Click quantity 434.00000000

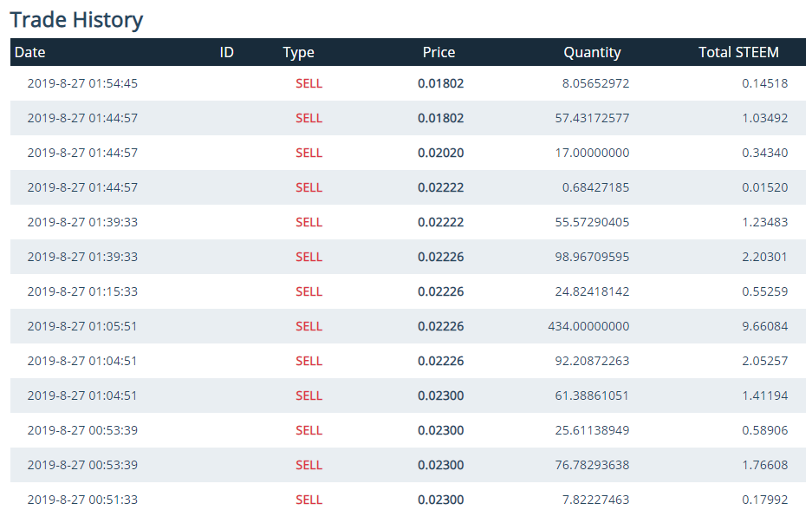tap(588, 326)
